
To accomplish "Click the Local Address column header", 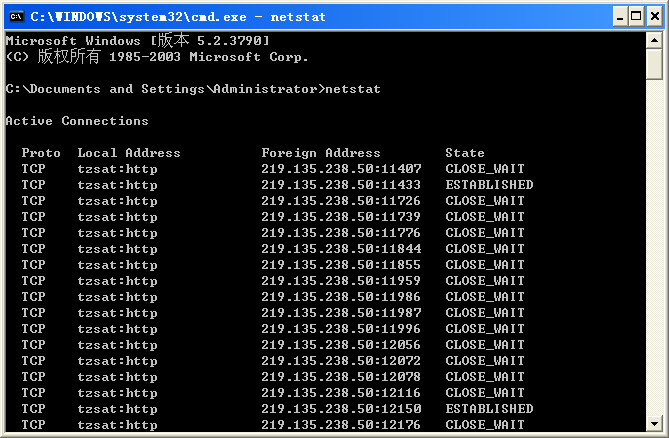I will click(x=129, y=153).
